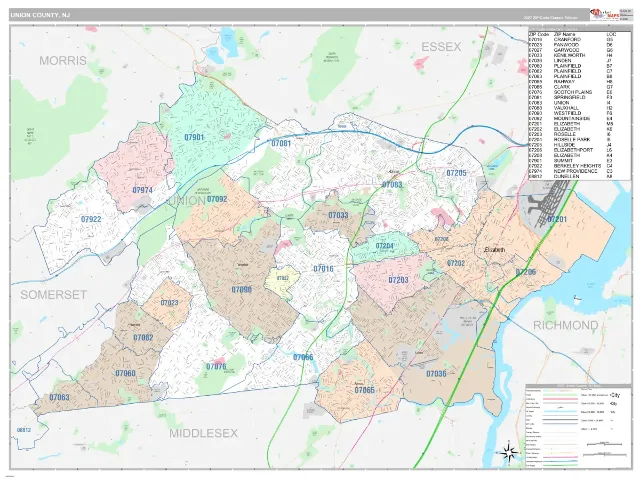Image resolution: width=640 pixels, height=480 pixels.
Task: Select ZIP label 07202 on the map
Action: point(456,263)
